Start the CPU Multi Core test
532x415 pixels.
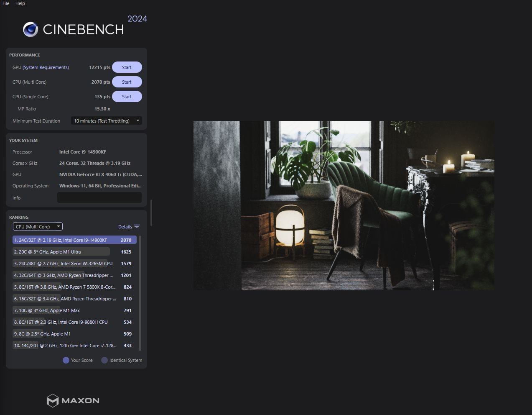127,82
